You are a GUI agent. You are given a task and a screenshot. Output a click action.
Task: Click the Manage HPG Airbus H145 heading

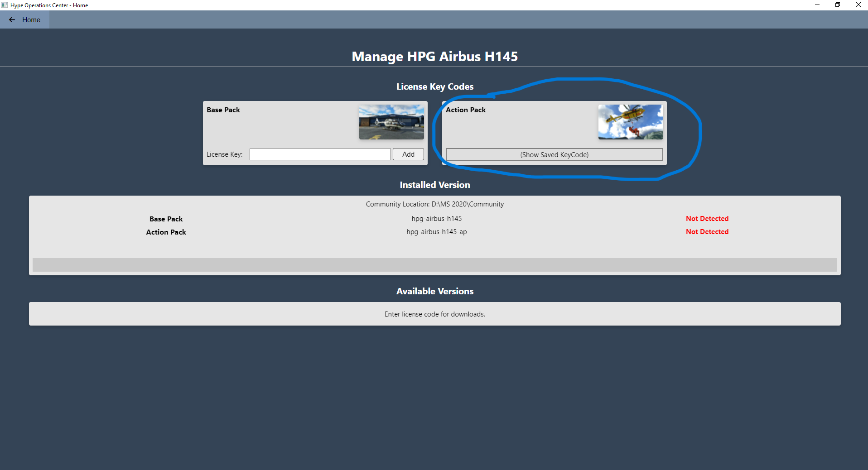434,57
